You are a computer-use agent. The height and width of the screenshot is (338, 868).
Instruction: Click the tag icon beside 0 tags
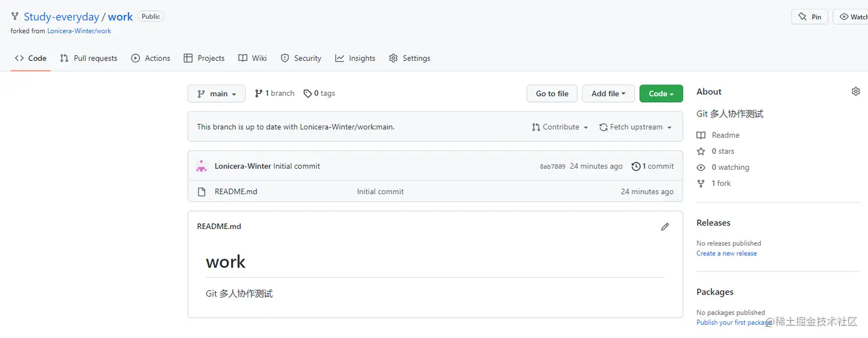[308, 94]
